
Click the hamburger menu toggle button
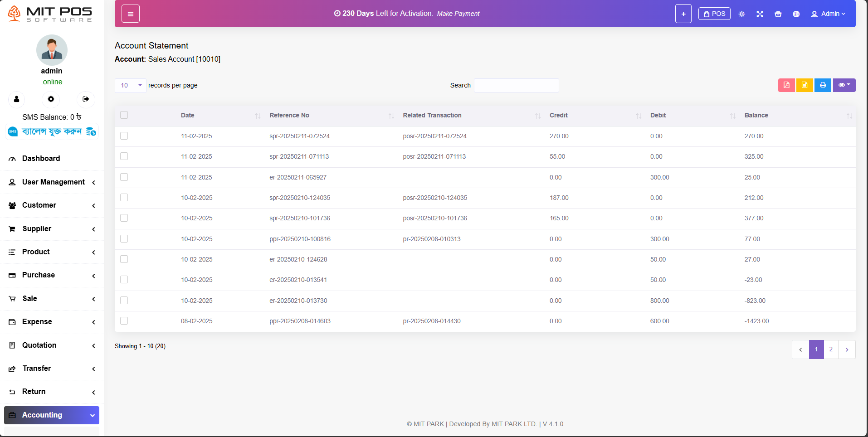tap(130, 14)
